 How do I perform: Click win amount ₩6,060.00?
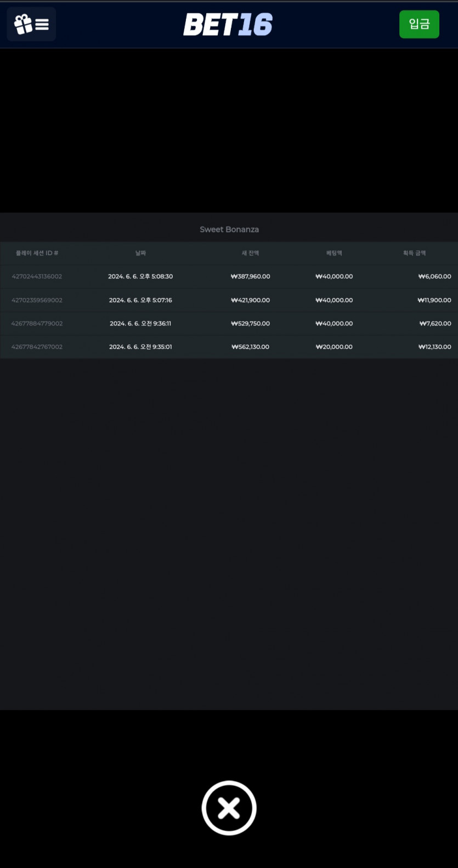[x=434, y=277]
